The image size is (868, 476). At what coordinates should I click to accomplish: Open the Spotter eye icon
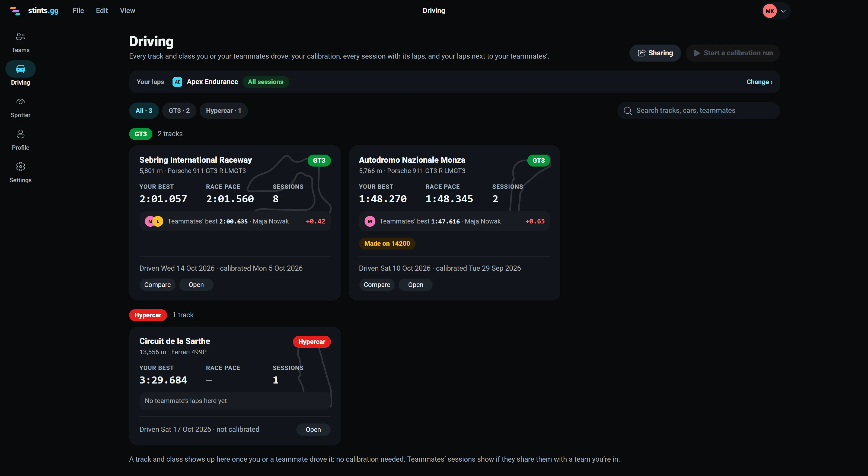click(21, 102)
